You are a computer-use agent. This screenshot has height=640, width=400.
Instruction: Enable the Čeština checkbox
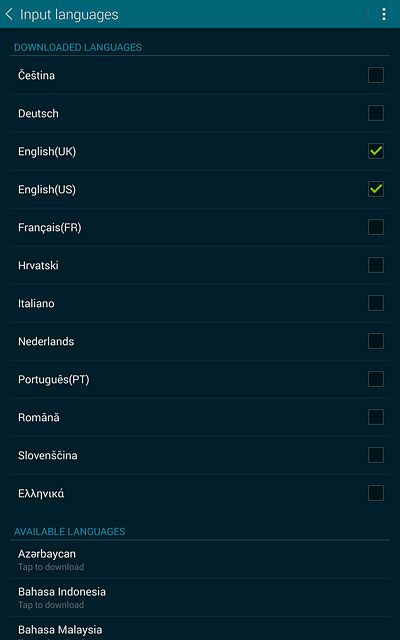tap(376, 75)
